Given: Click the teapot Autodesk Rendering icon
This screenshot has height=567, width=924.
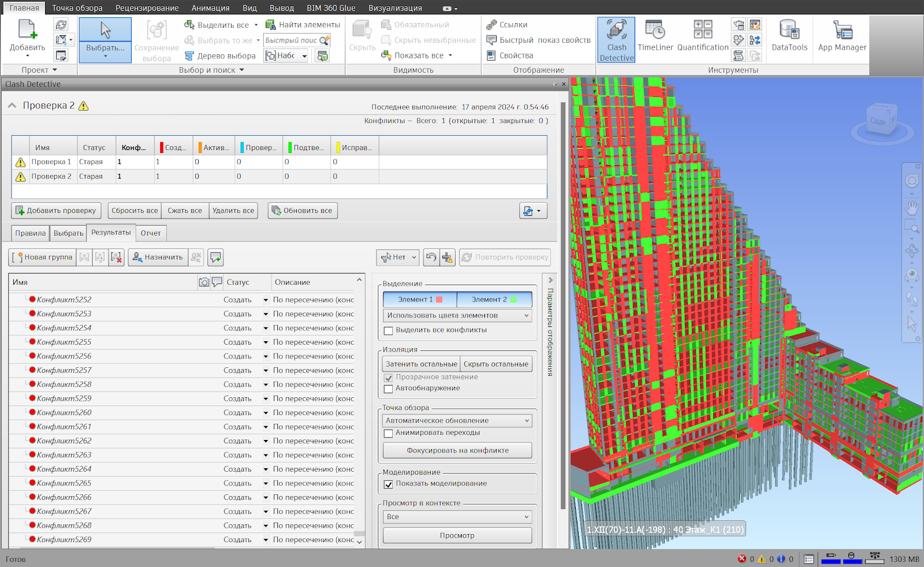Looking at the screenshot, I should point(739,24).
